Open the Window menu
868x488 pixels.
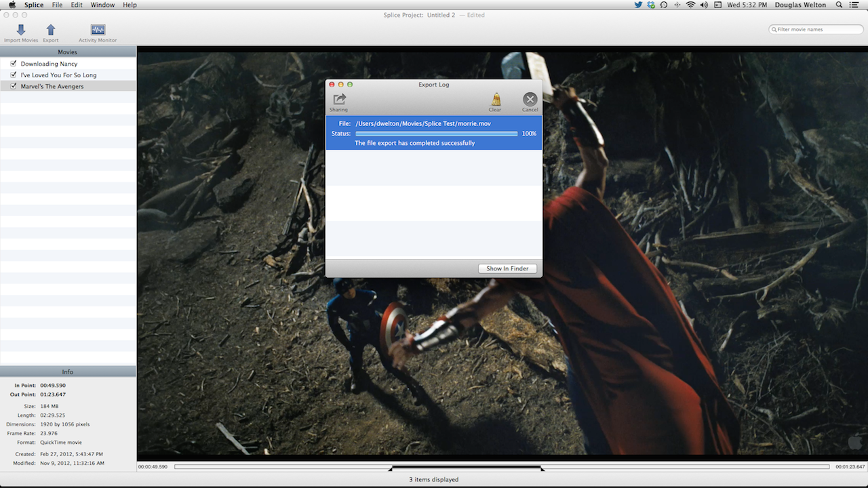point(102,5)
